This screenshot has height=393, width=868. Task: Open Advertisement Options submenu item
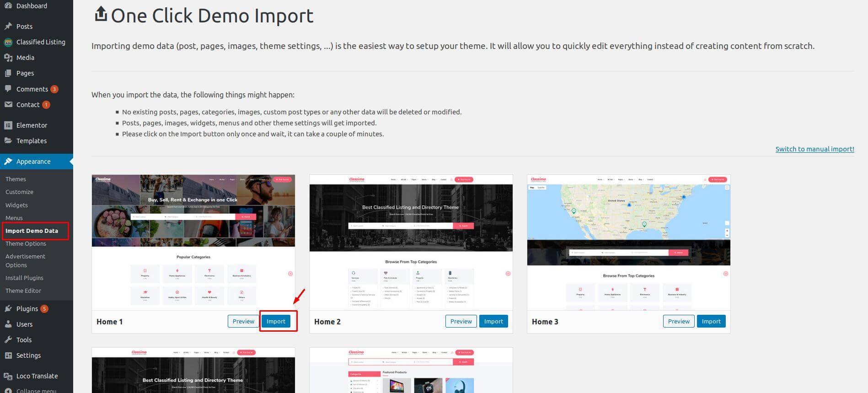click(25, 261)
